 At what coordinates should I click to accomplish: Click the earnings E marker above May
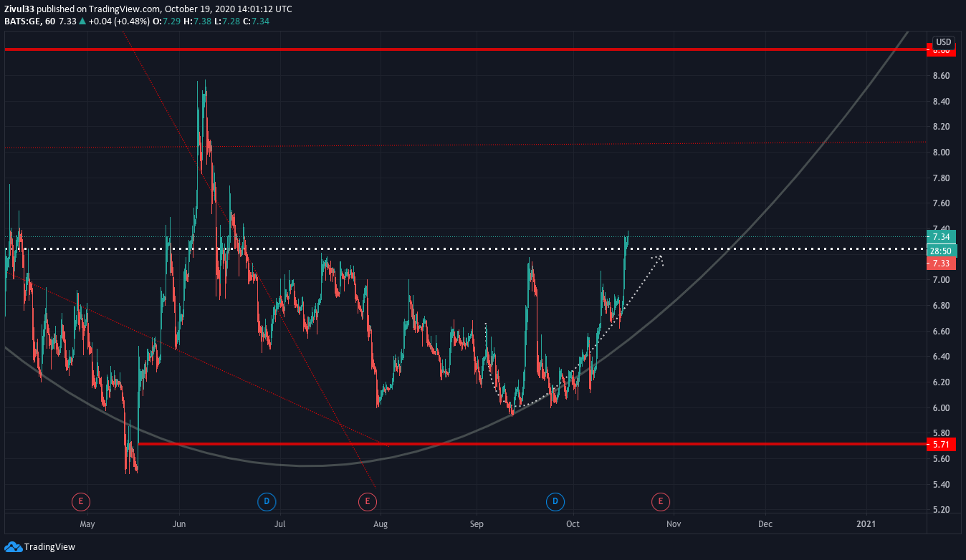[81, 502]
